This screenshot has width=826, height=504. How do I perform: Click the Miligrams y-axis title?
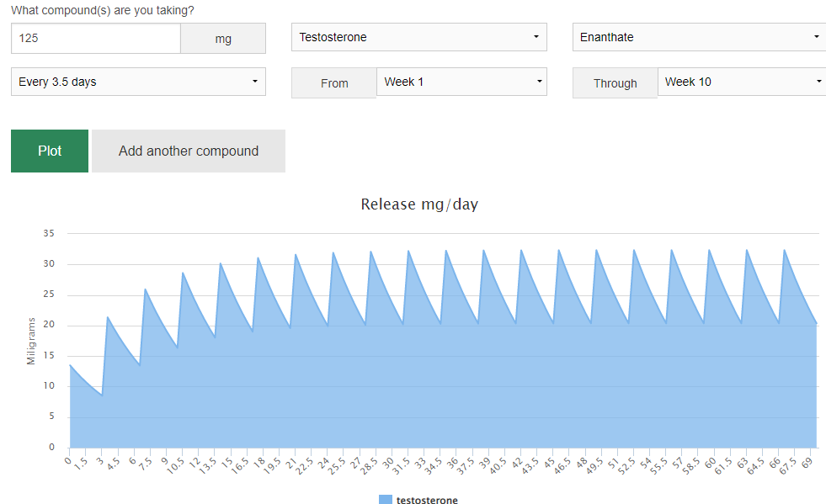31,341
